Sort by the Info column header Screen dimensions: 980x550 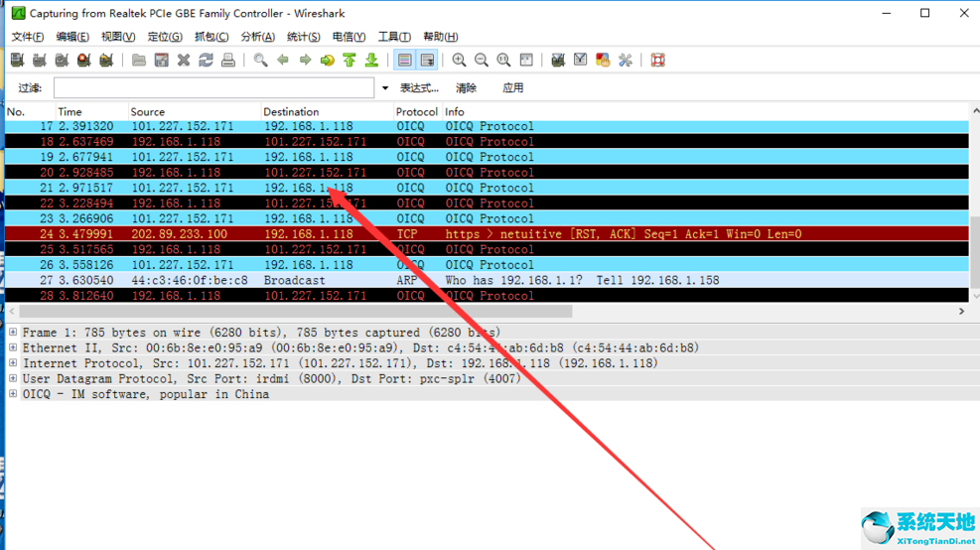pos(706,112)
